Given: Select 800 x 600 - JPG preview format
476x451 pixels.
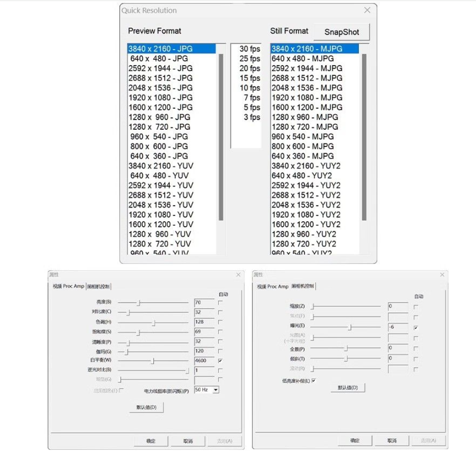Looking at the screenshot, I should [172, 146].
